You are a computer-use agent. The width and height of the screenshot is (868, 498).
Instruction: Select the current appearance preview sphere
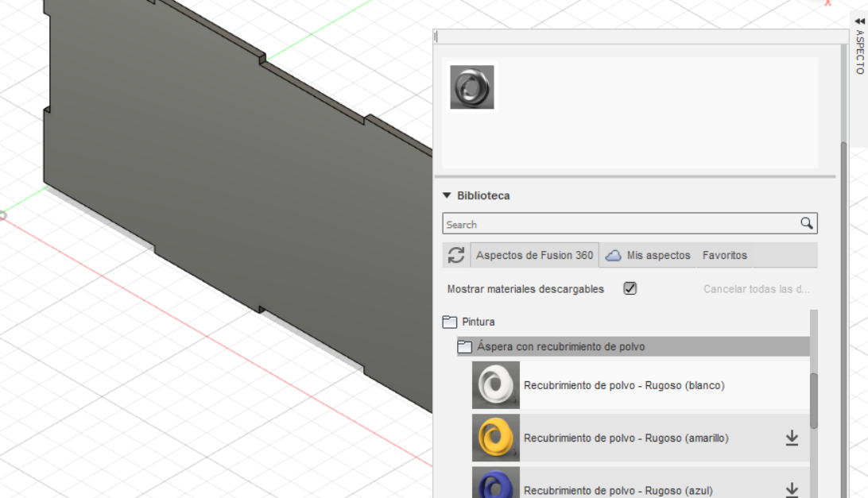click(x=472, y=87)
